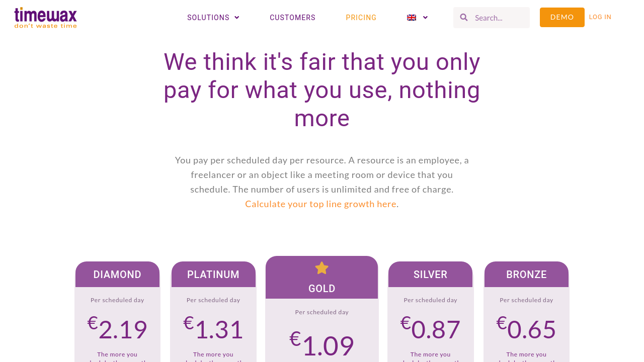Select the Platinum plan header
Image resolution: width=644 pixels, height=362 pixels.
[x=213, y=275]
